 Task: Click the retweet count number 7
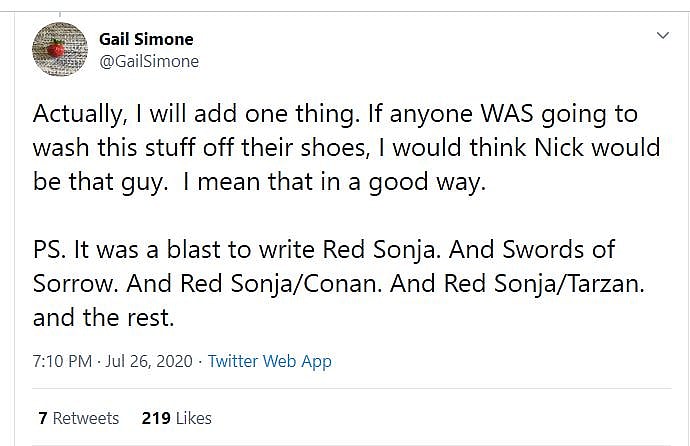(43, 418)
